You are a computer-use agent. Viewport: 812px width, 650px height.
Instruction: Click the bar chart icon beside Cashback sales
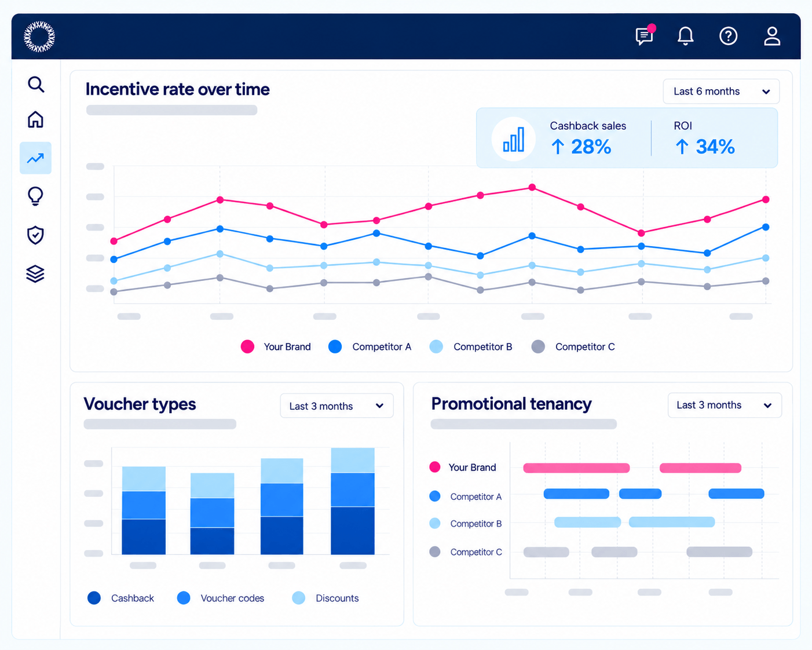click(x=513, y=139)
